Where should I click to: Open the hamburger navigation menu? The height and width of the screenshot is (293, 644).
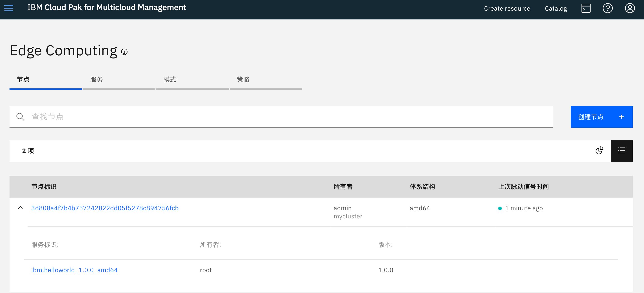[9, 8]
